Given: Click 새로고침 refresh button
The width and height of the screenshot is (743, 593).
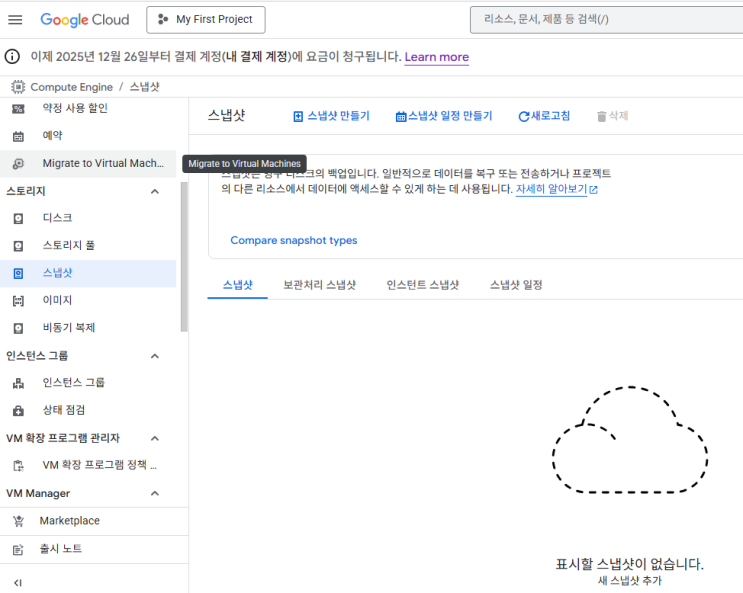Looking at the screenshot, I should [544, 116].
